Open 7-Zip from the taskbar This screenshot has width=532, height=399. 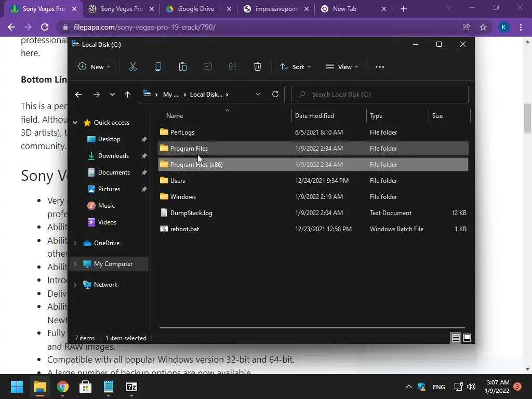pos(131,387)
